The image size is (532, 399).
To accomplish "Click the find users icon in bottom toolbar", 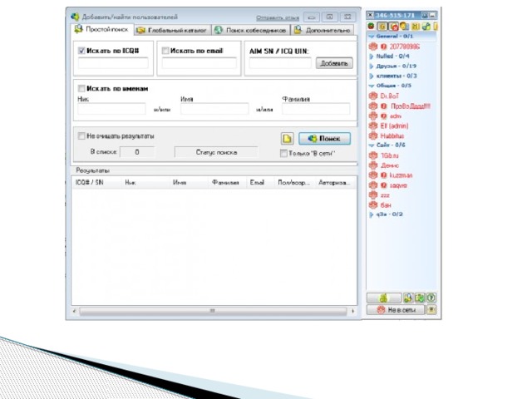I will click(408, 298).
